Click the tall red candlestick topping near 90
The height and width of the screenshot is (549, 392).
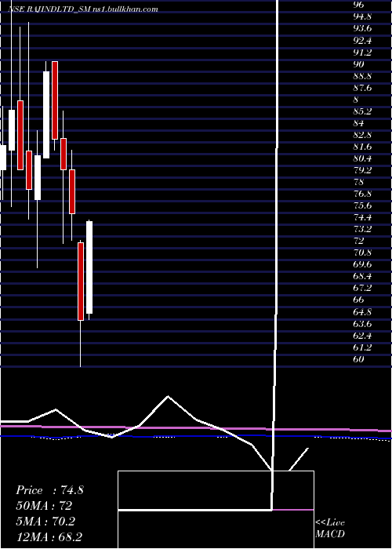coord(55,100)
